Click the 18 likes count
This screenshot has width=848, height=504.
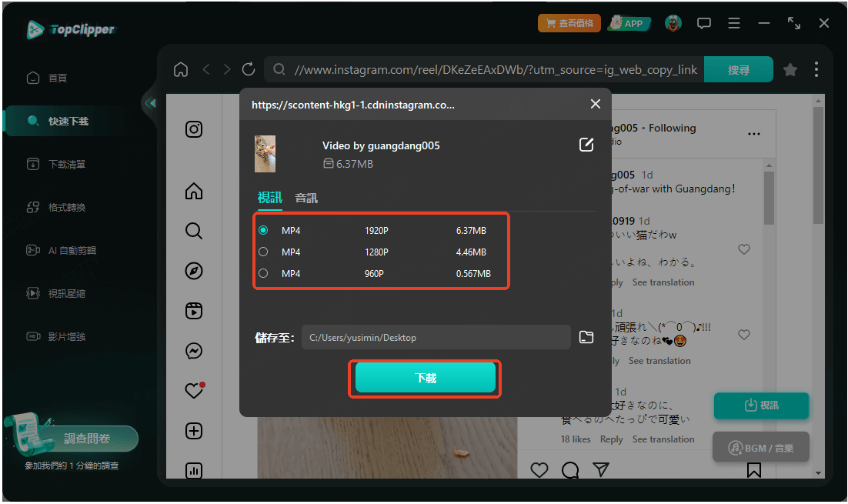point(576,439)
